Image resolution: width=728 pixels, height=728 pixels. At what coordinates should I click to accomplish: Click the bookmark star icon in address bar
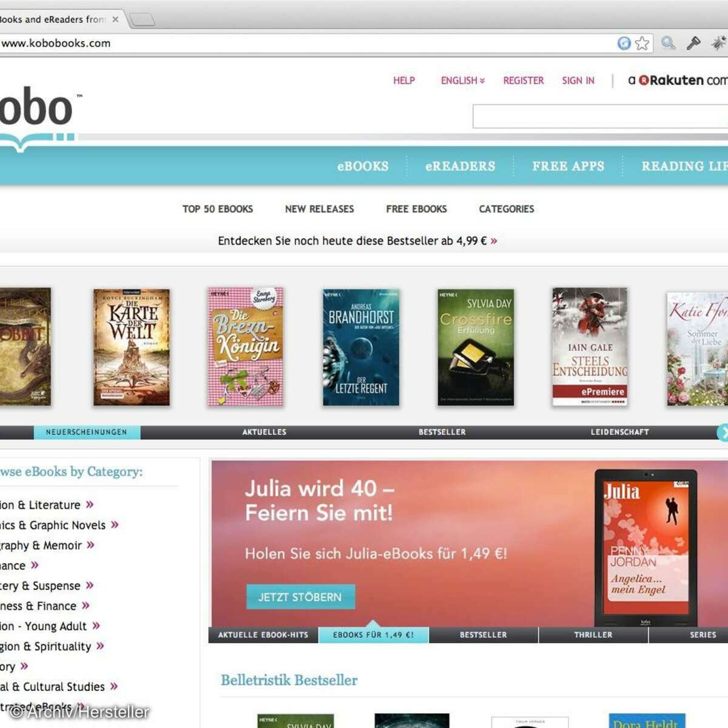pos(642,43)
